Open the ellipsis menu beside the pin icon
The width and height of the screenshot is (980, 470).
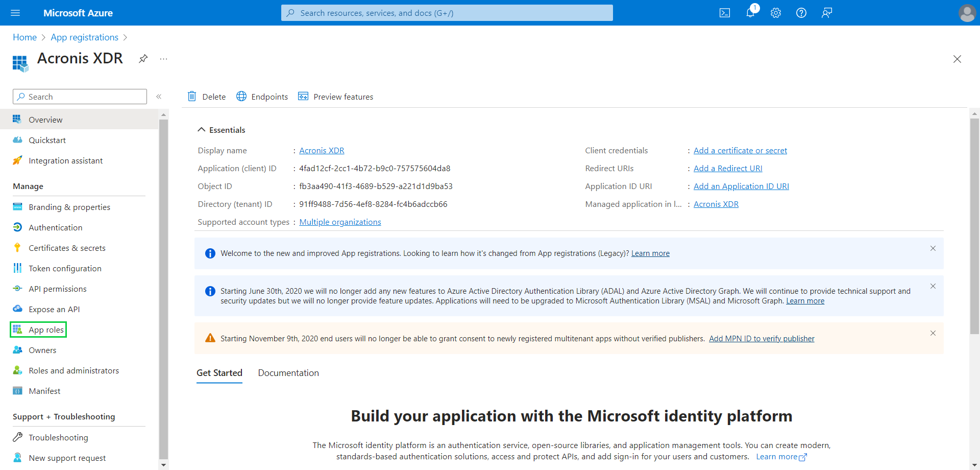163,59
